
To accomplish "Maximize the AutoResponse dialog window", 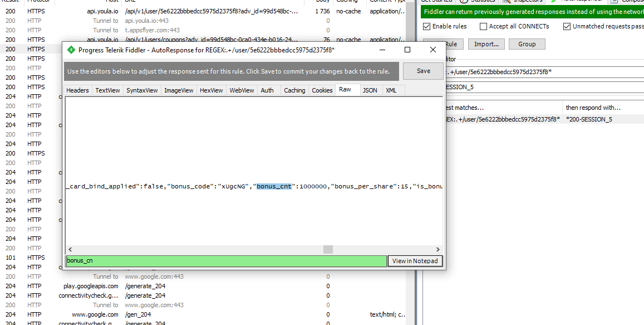I will click(407, 50).
